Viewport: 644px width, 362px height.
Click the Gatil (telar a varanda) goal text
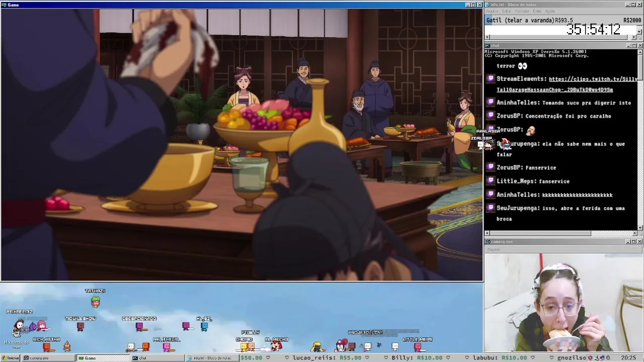click(x=520, y=21)
